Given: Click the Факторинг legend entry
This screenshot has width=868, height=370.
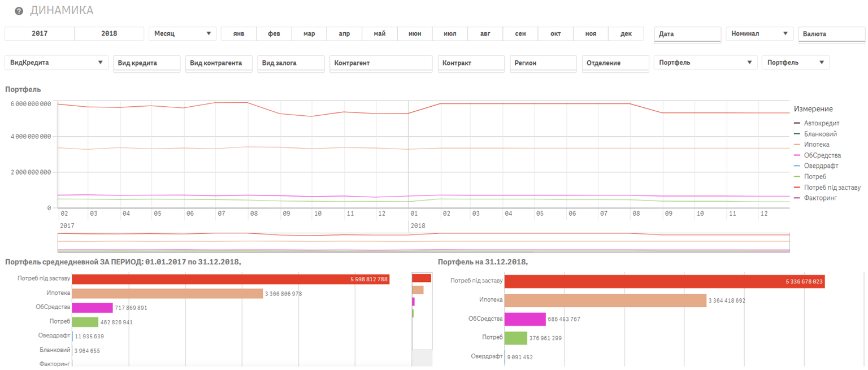Looking at the screenshot, I should [x=822, y=198].
